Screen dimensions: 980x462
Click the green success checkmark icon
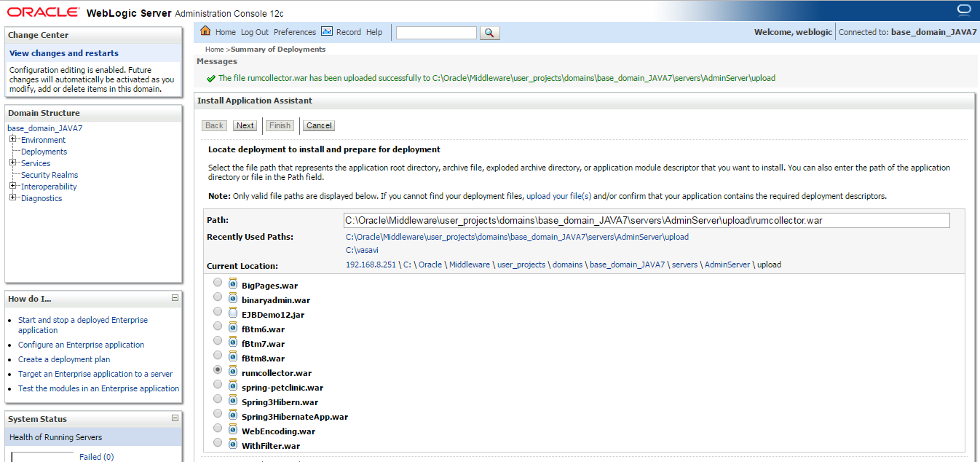pyautogui.click(x=210, y=78)
